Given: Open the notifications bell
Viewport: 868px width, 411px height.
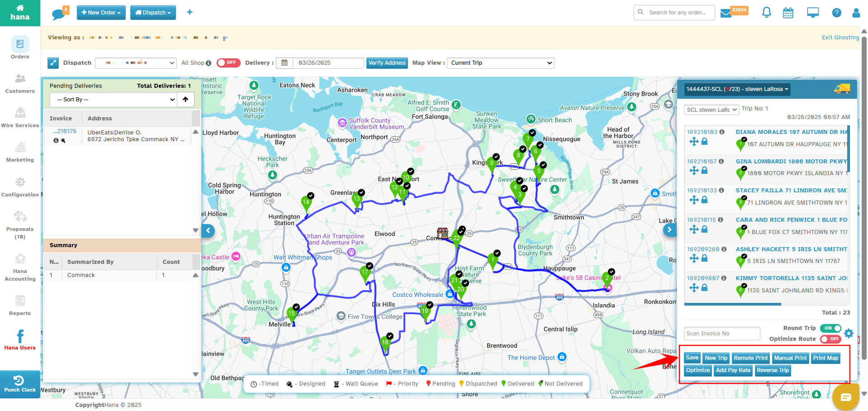Looking at the screenshot, I should (766, 13).
